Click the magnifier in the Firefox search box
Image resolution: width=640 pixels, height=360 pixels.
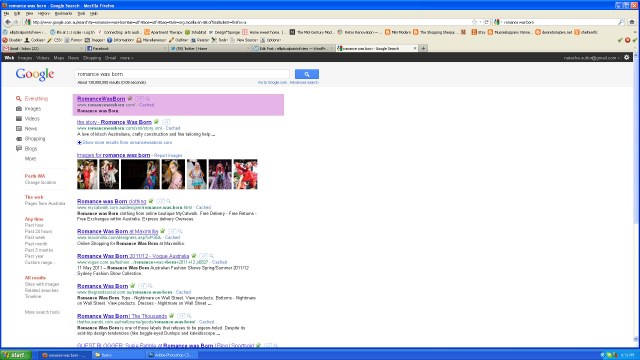621,22
